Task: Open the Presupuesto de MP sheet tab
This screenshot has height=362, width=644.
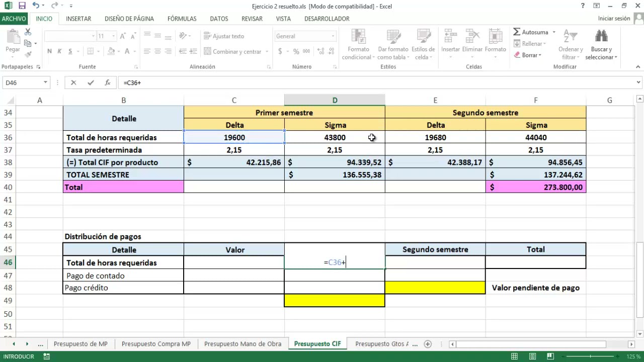Action: [x=80, y=344]
